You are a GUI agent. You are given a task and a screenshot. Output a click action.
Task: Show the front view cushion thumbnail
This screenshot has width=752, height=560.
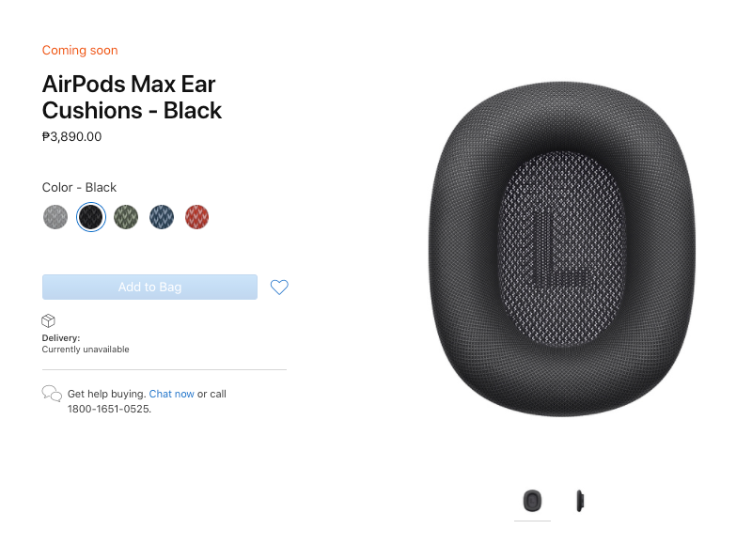[532, 501]
